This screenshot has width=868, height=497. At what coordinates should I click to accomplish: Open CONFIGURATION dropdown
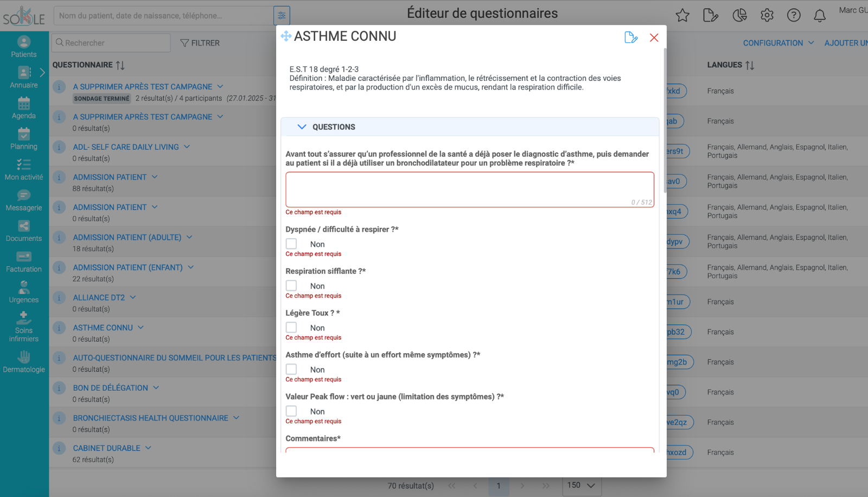click(x=778, y=43)
